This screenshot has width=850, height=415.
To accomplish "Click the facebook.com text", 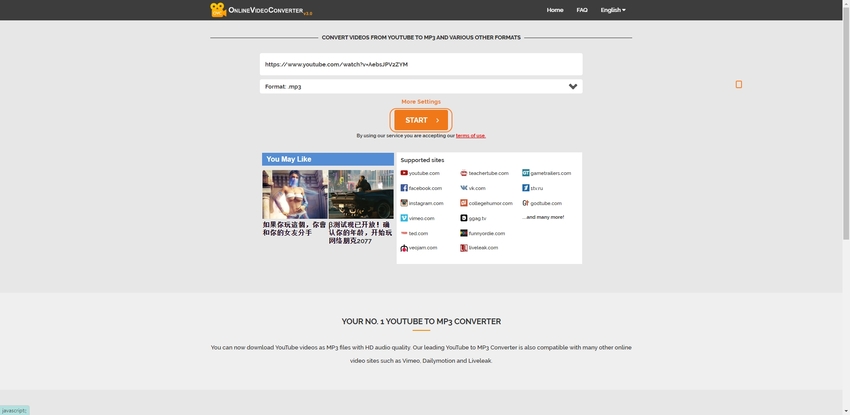I will point(425,189).
